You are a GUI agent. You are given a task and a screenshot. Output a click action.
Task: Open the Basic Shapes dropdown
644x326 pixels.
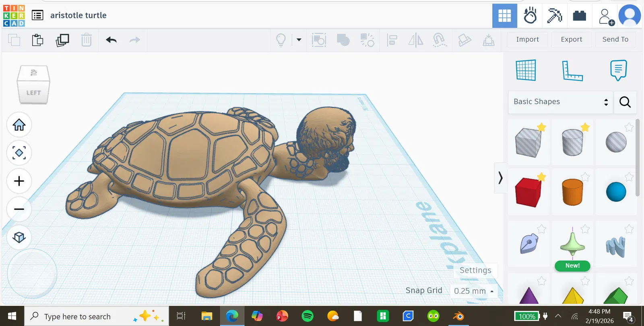coord(560,102)
